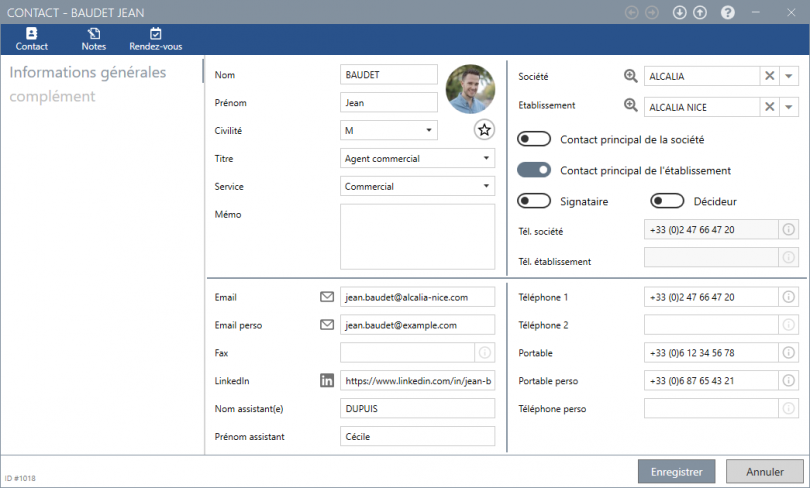This screenshot has width=810, height=488.
Task: Clear the ALCALIA société value
Action: 769,76
